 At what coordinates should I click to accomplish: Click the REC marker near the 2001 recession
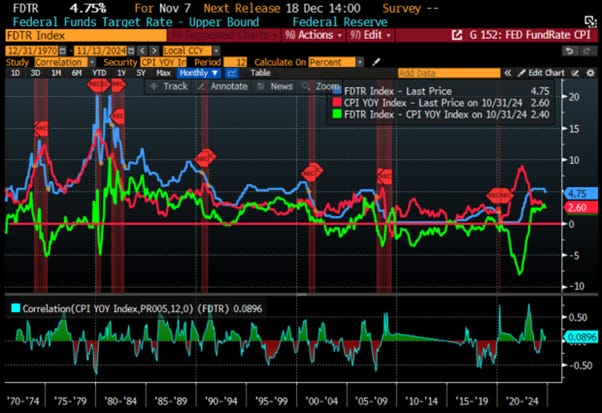pos(312,172)
